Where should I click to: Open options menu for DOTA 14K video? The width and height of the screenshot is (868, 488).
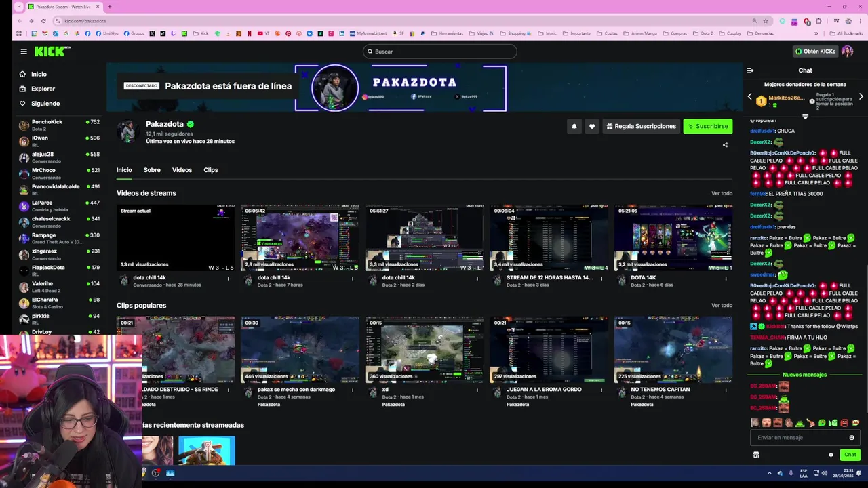coord(726,278)
